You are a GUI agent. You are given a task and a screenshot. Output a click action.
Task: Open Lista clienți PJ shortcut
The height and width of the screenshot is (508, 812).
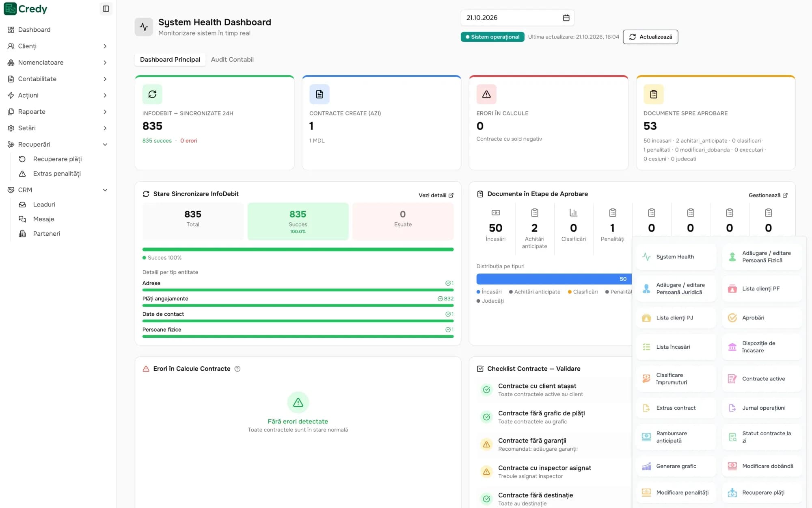(x=676, y=318)
